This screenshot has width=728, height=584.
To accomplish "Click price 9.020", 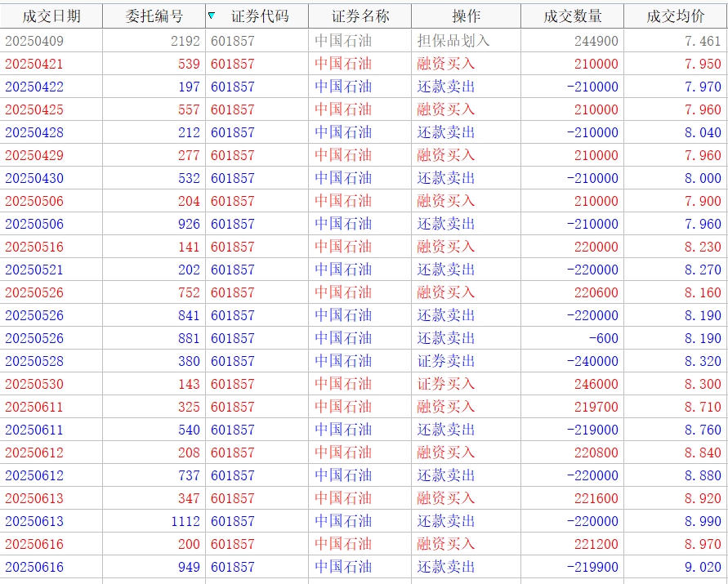I will click(703, 567).
